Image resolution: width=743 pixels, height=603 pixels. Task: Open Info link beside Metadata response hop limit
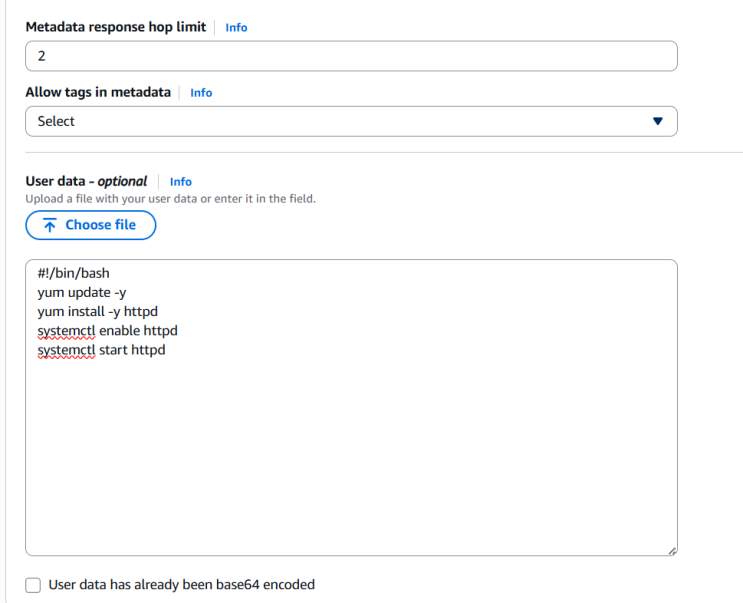point(236,27)
